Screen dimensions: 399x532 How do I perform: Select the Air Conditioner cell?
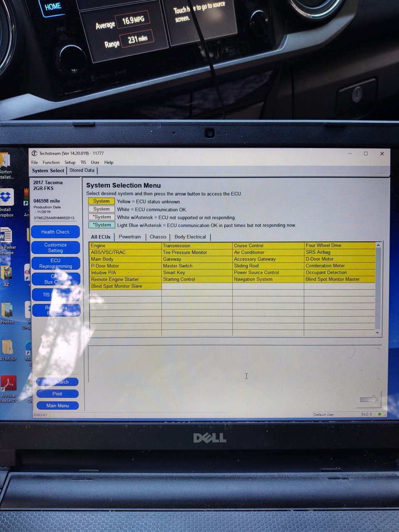(268, 252)
